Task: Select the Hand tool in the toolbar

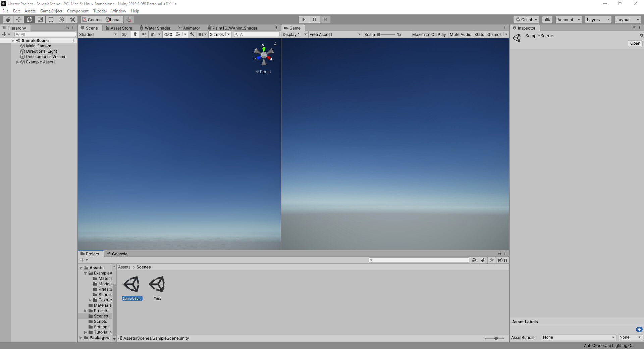Action: (7, 19)
